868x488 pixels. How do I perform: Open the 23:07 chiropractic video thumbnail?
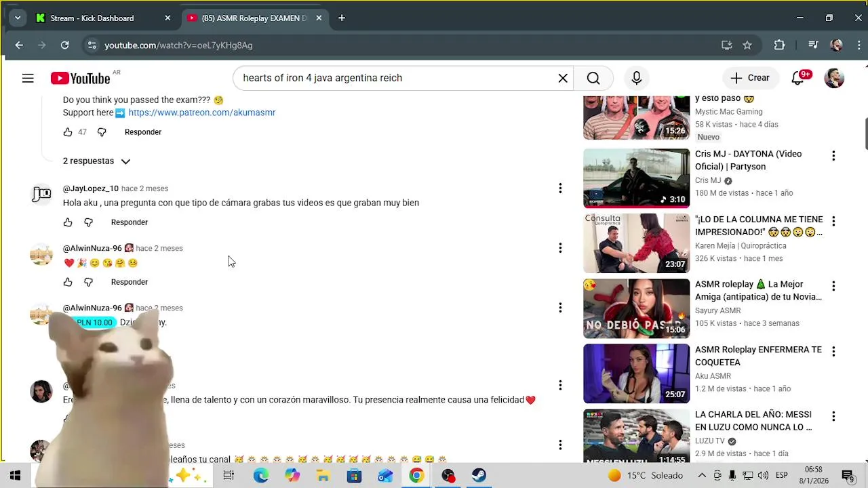(636, 243)
